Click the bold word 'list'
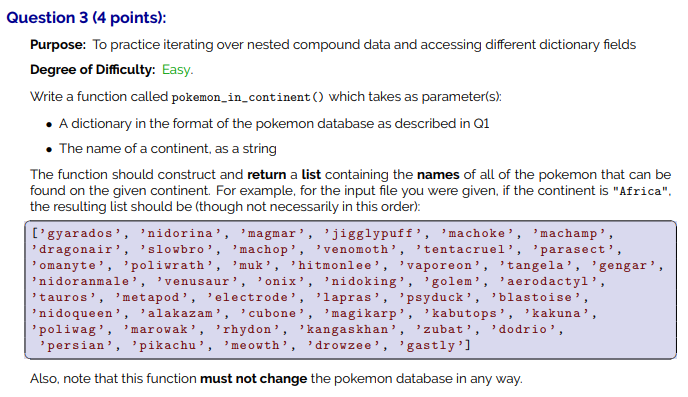This screenshot has width=688, height=397. [311, 175]
